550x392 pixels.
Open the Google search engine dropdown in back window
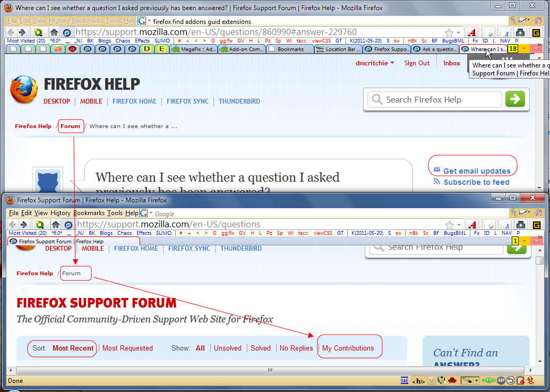coord(150,21)
